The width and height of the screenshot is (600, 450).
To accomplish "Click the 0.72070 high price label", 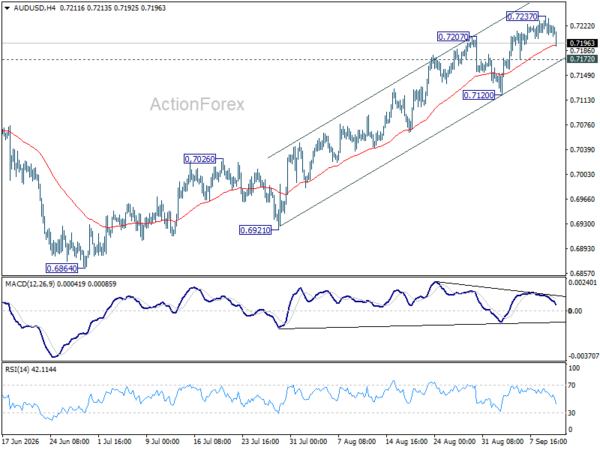I will tap(453, 37).
